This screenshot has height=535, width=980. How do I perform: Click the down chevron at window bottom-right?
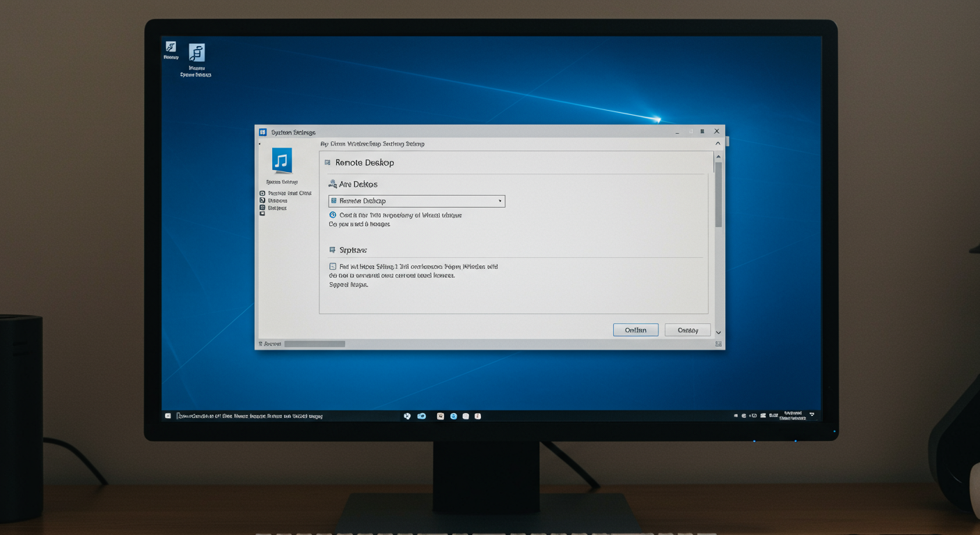718,333
